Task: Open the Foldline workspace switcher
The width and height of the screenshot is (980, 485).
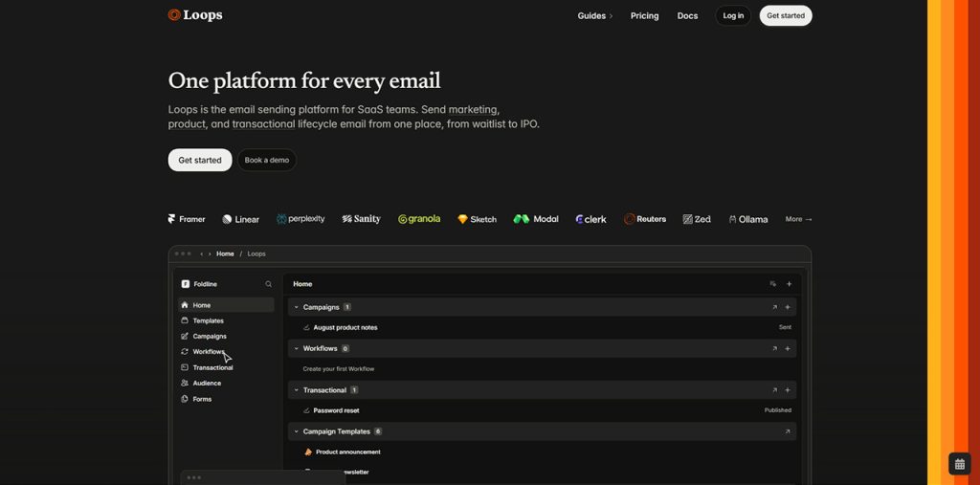Action: 199,284
